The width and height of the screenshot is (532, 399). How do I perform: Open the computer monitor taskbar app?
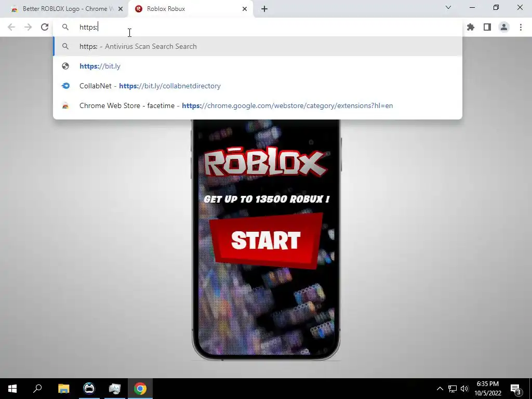[115, 389]
